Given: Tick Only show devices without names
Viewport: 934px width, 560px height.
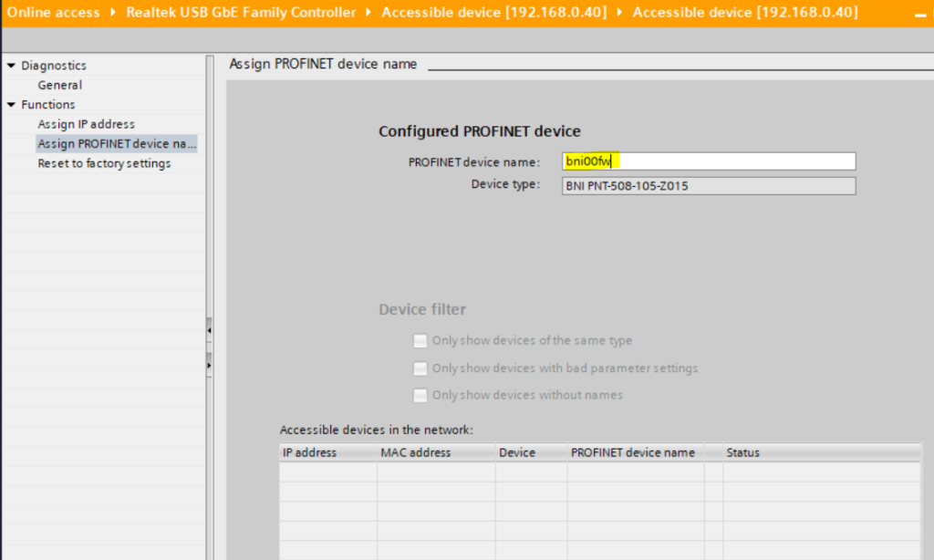Looking at the screenshot, I should coord(420,396).
